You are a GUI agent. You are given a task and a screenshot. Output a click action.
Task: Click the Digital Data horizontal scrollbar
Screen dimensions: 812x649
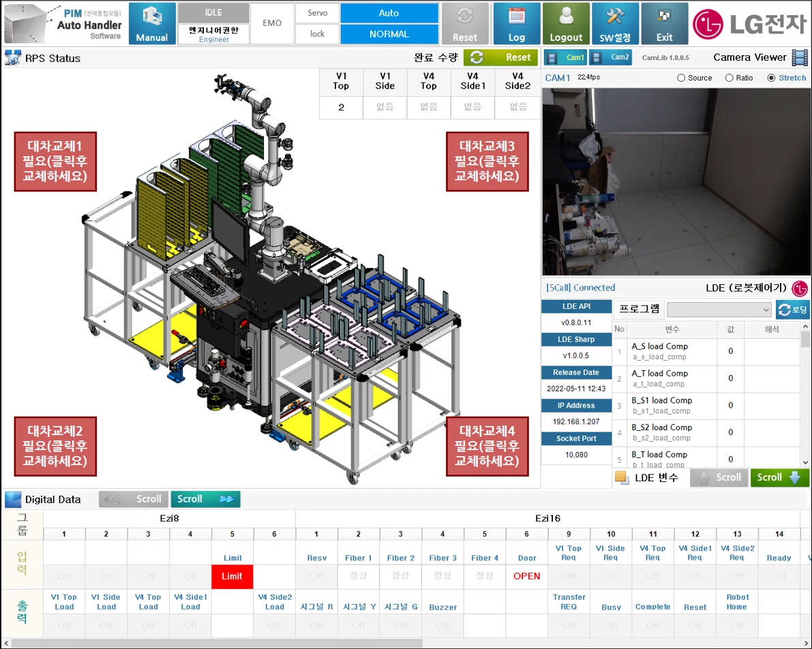(x=406, y=644)
